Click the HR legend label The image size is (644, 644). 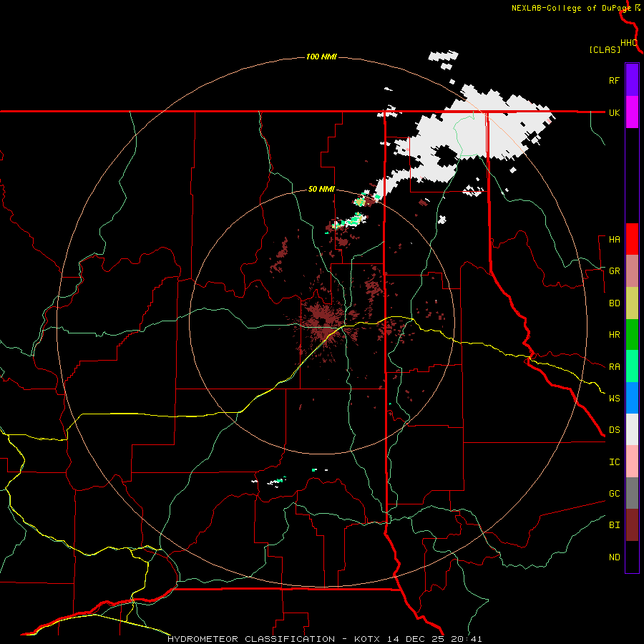[614, 335]
